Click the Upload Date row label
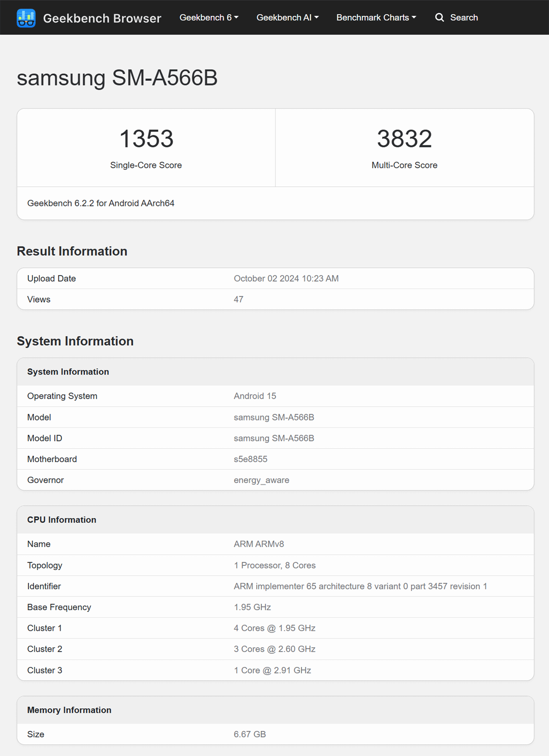The image size is (549, 756). tap(51, 279)
